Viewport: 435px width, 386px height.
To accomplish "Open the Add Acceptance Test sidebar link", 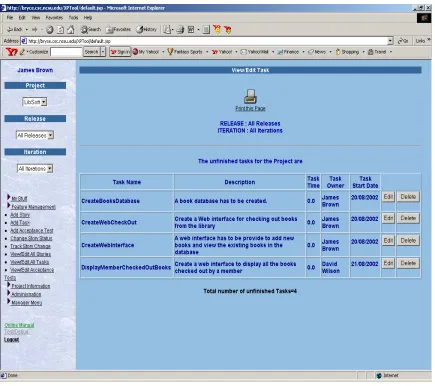I will [x=32, y=230].
